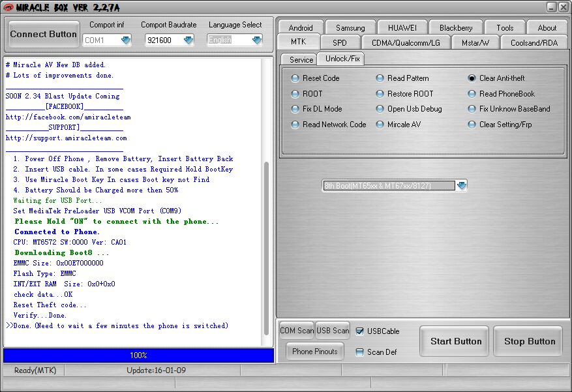Select Clear Setting/Frp option
Viewport: 572px width, 392px height.
472,125
